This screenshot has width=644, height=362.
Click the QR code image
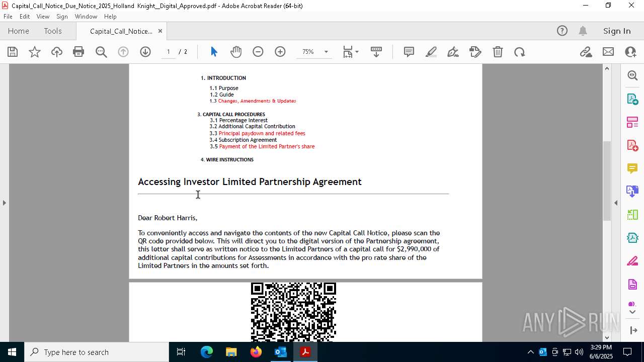[x=293, y=312]
